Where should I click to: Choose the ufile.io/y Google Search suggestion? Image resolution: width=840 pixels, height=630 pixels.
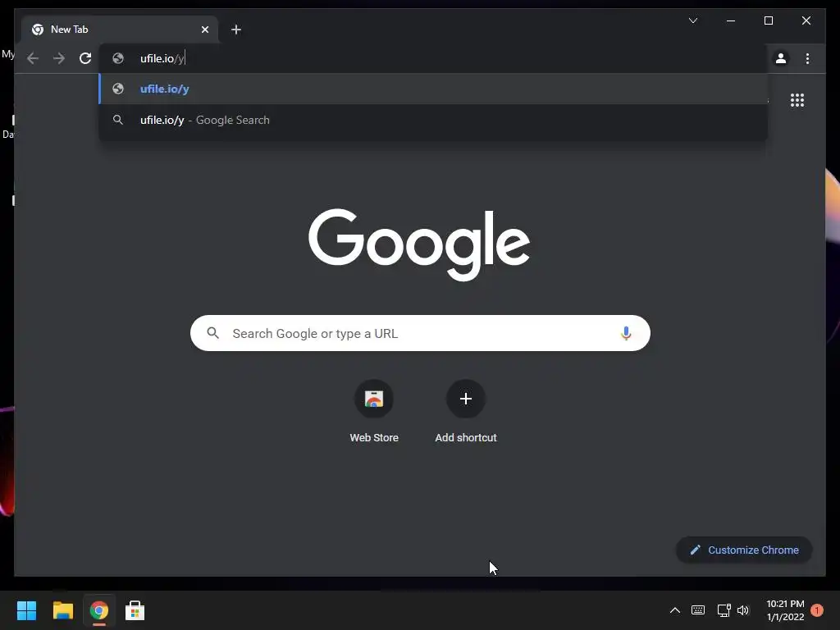(433, 120)
